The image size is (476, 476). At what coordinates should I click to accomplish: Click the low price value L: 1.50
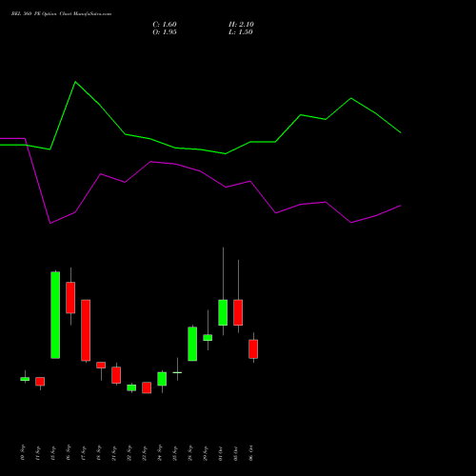[241, 32]
